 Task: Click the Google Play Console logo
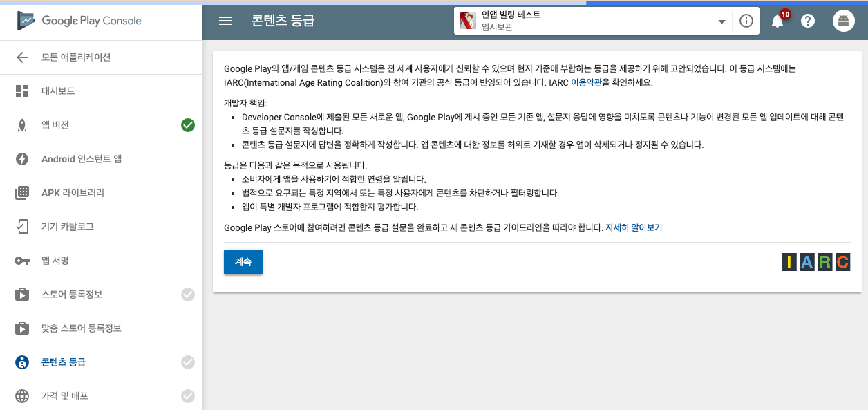79,21
